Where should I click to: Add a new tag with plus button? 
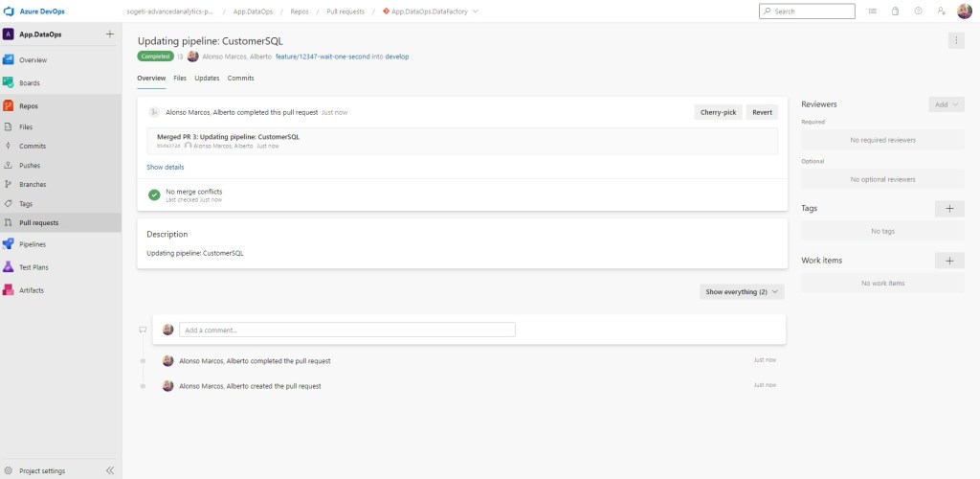point(948,208)
